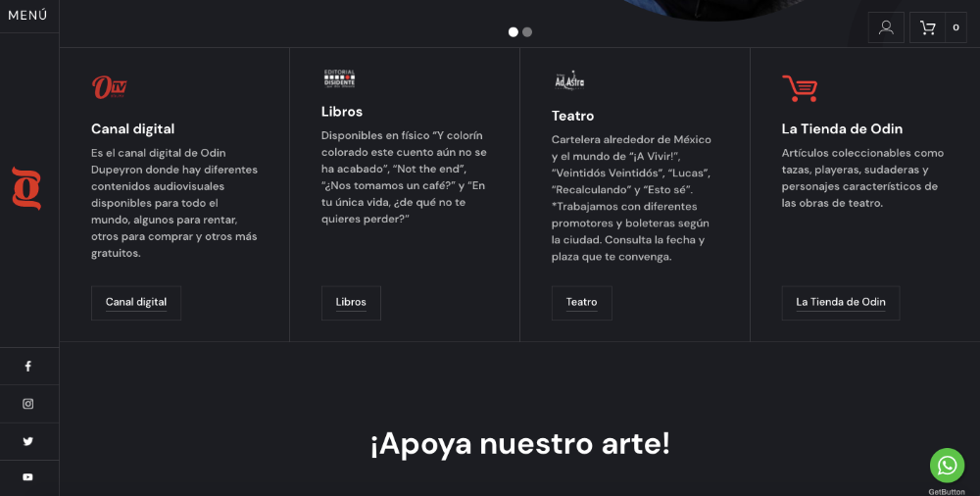Open the Facebook page from sidebar
Viewport: 980px width, 496px height.
(x=28, y=367)
